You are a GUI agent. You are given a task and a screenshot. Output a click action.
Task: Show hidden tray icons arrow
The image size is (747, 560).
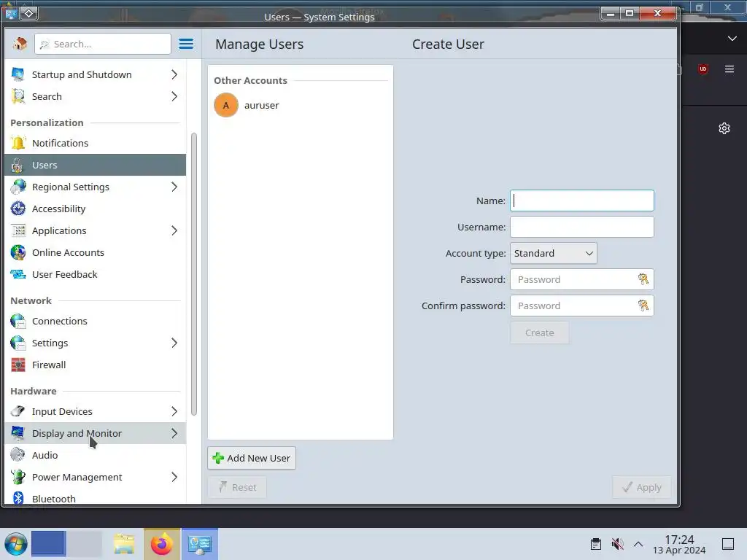[638, 544]
